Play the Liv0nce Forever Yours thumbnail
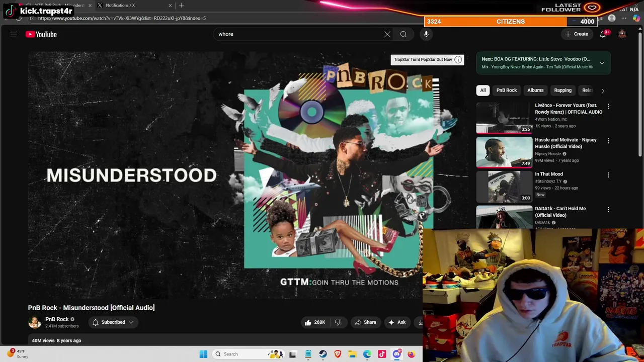Viewport: 644px width, 362px height. pos(504,118)
